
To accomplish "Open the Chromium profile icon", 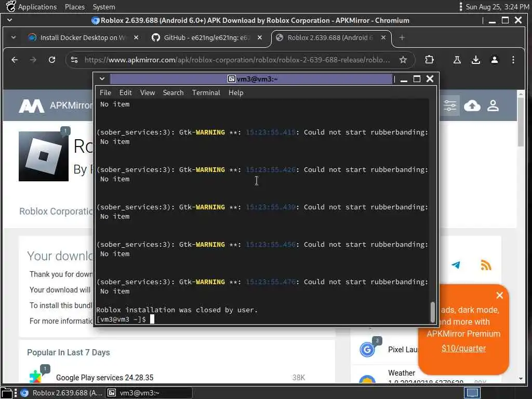I will 495,60.
